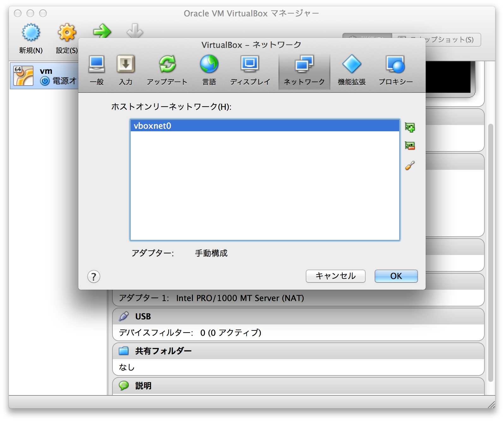Viewport: 504px width, 421px height.
Task: Confirm the dialog with OK
Action: [396, 276]
